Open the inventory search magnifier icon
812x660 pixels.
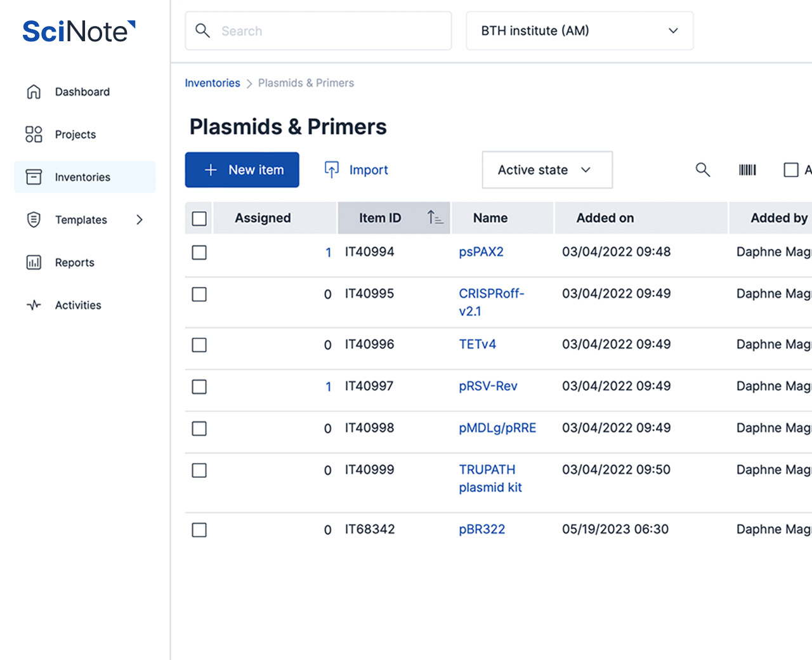pyautogui.click(x=702, y=169)
